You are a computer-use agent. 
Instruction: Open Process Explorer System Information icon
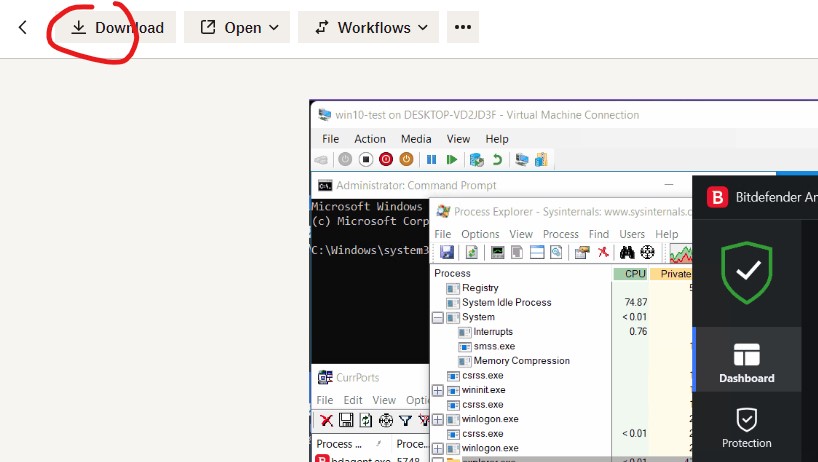tap(498, 252)
